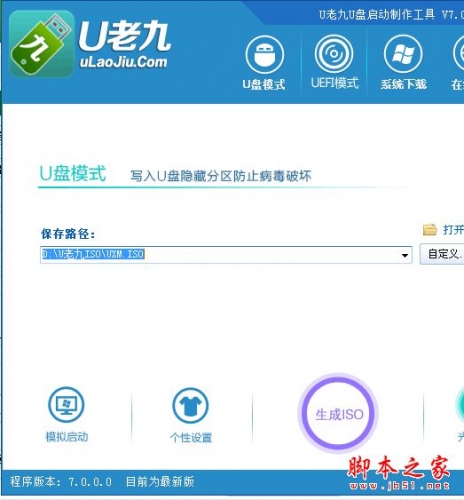Click the 生成ISO round button
The height and width of the screenshot is (500, 464).
pyautogui.click(x=339, y=413)
